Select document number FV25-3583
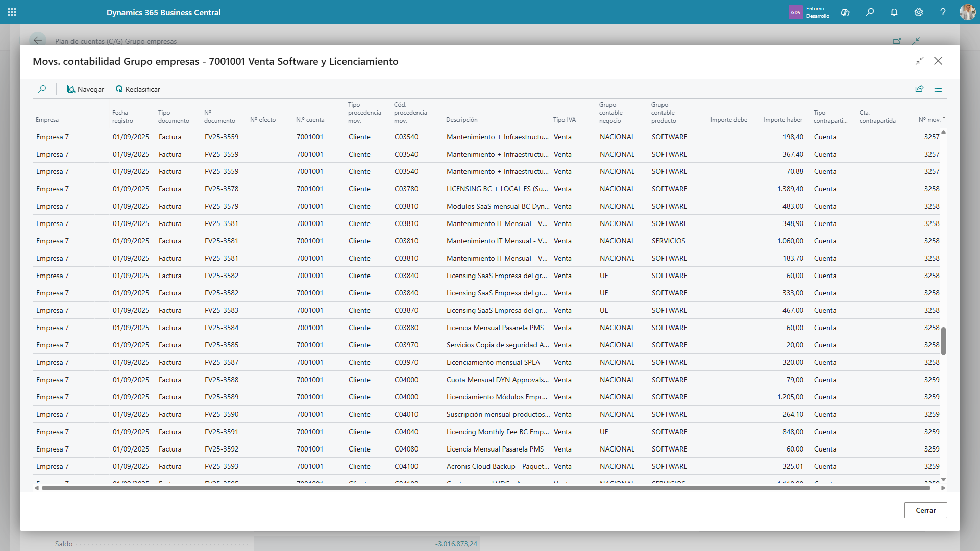Viewport: 980px width, 551px height. pos(222,310)
